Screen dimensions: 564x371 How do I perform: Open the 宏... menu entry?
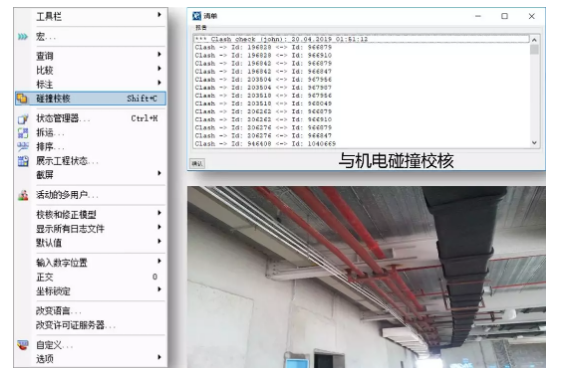pos(90,37)
